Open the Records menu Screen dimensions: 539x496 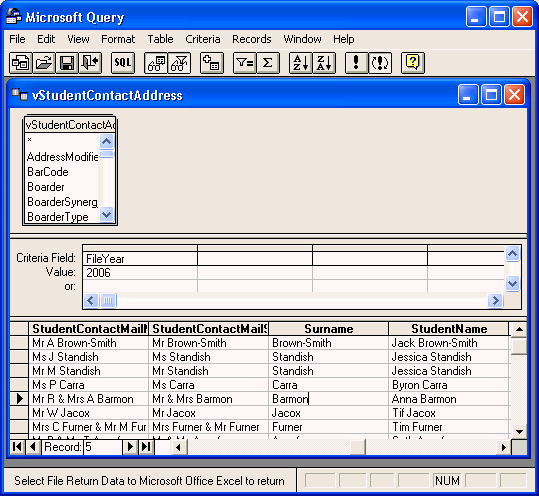(x=252, y=39)
